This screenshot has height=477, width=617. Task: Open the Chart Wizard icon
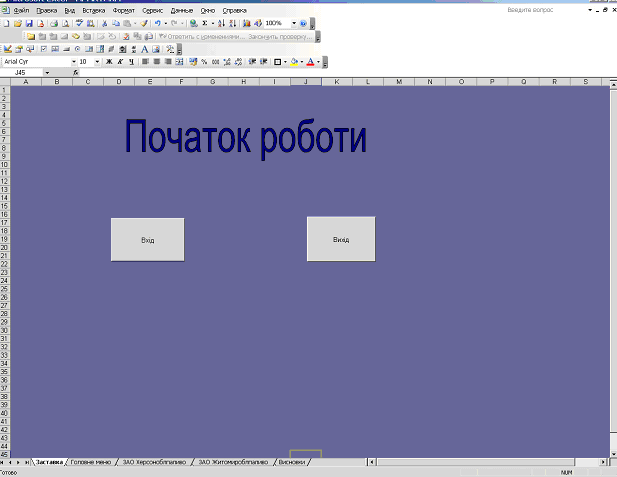(246, 22)
